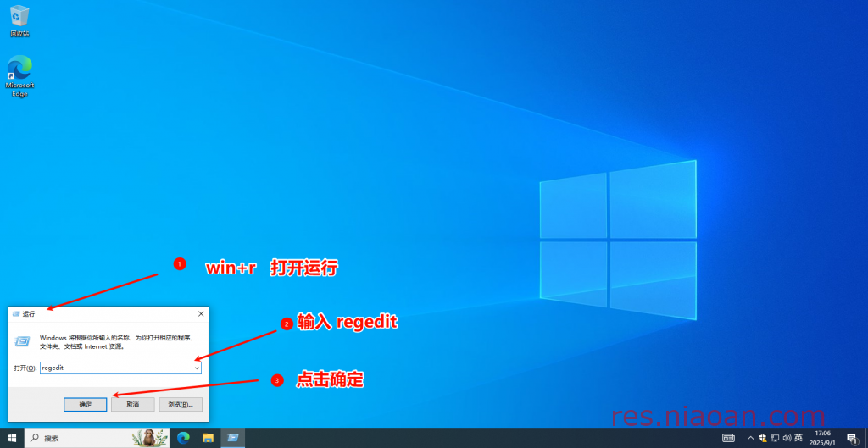Open the Recycle Bin desktop icon

[x=19, y=21]
